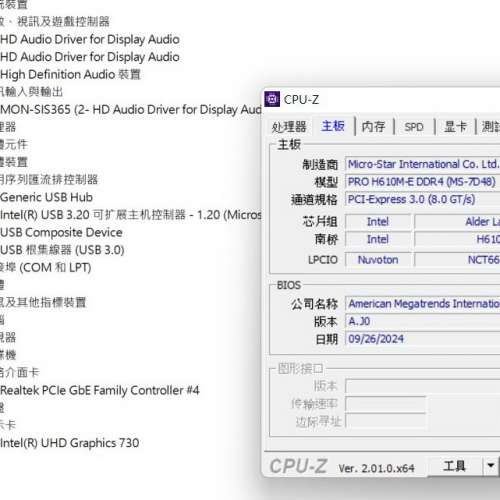Select the 視訊及遊戲控制器 category
Viewport: 500px width, 500px height.
55,22
